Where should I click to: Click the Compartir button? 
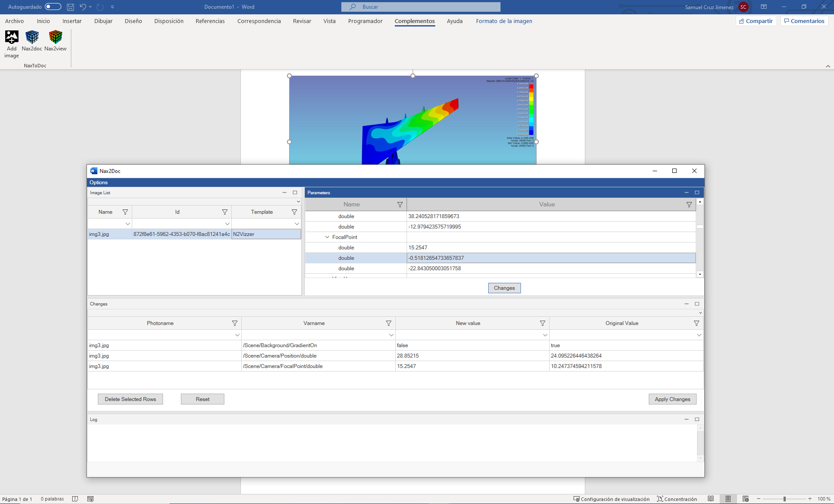pos(756,21)
